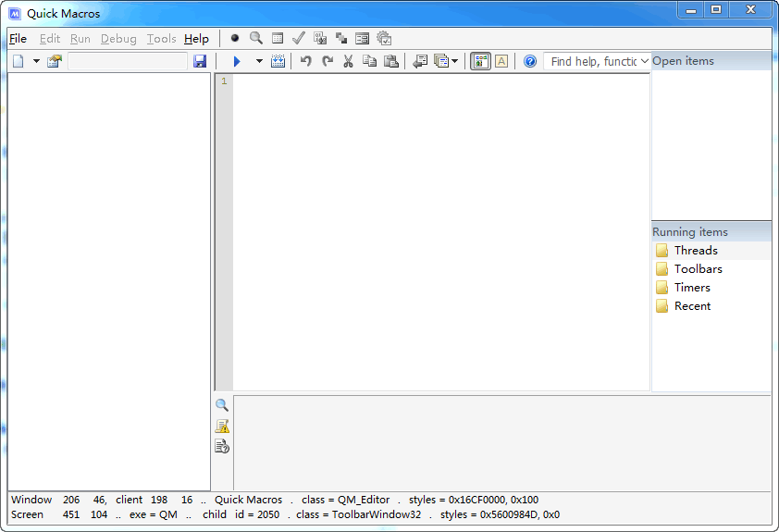Viewport: 779px width, 532px height.
Task: Select the Threads folder in Running items
Action: [695, 251]
